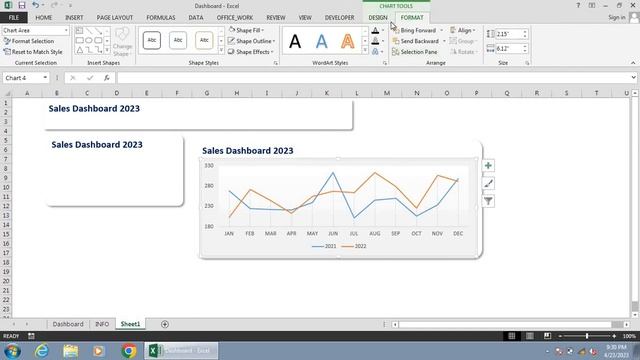Open the Bring Forward dropdown arrow
The width and height of the screenshot is (640, 360).
(x=441, y=31)
